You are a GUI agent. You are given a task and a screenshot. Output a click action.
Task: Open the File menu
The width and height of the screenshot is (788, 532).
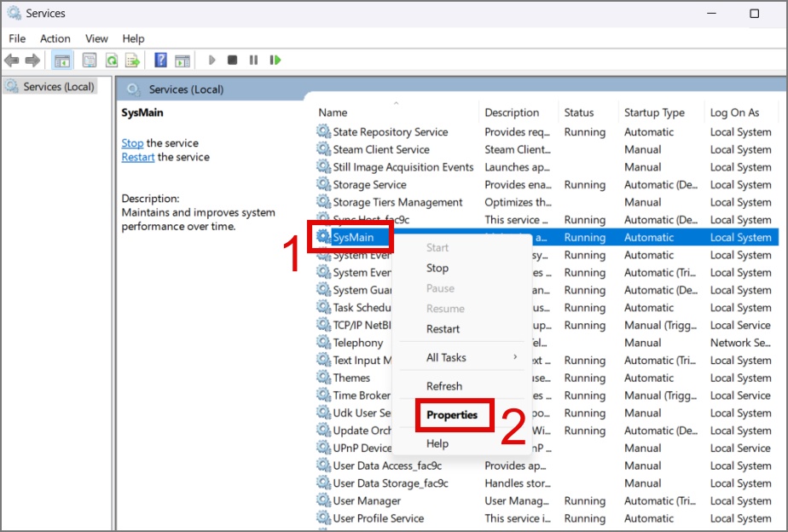(17, 38)
